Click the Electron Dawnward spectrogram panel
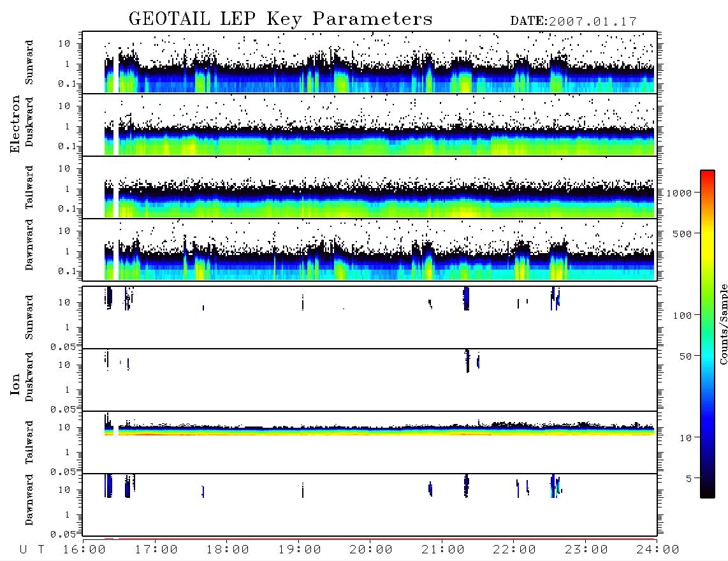The image size is (728, 561). point(370,250)
